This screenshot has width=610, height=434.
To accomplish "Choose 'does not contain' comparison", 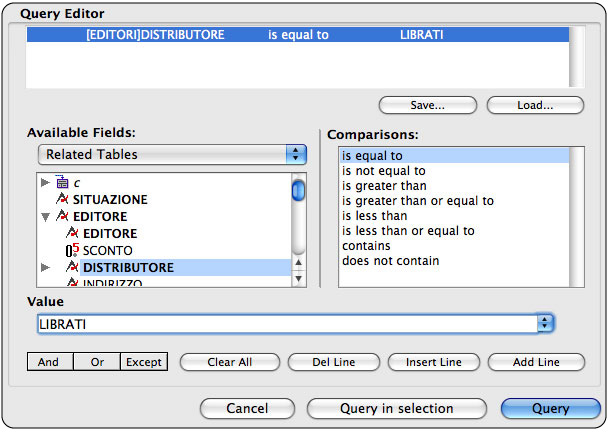I will [x=454, y=261].
